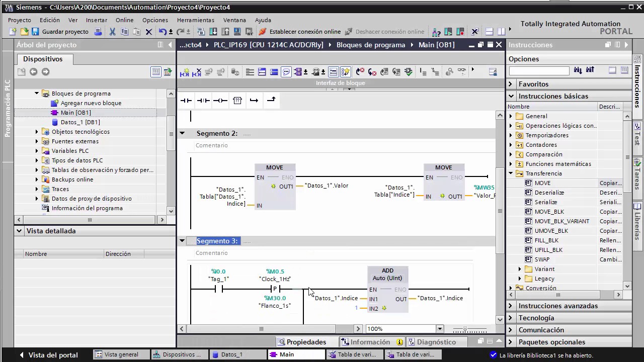Create a new project
The width and height of the screenshot is (644, 362).
13,32
